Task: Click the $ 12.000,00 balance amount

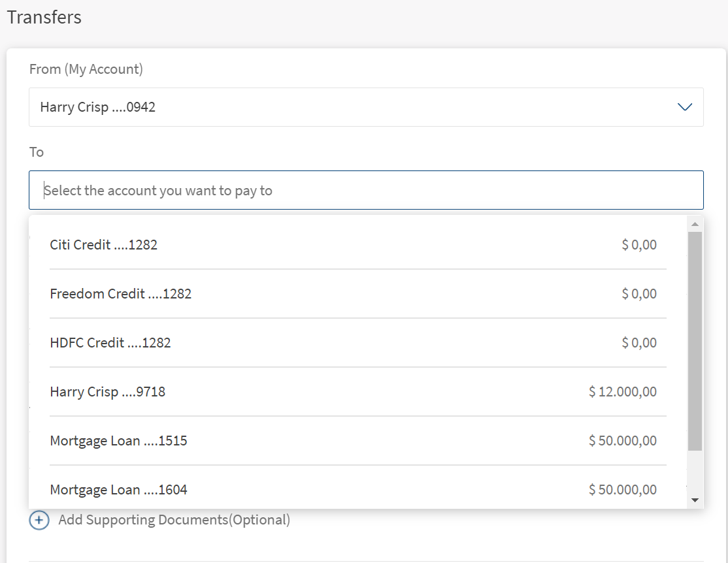Action: click(x=622, y=392)
